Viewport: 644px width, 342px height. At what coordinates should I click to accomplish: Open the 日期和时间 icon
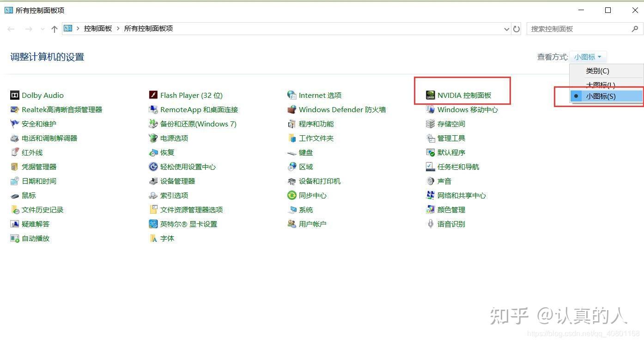tap(14, 181)
